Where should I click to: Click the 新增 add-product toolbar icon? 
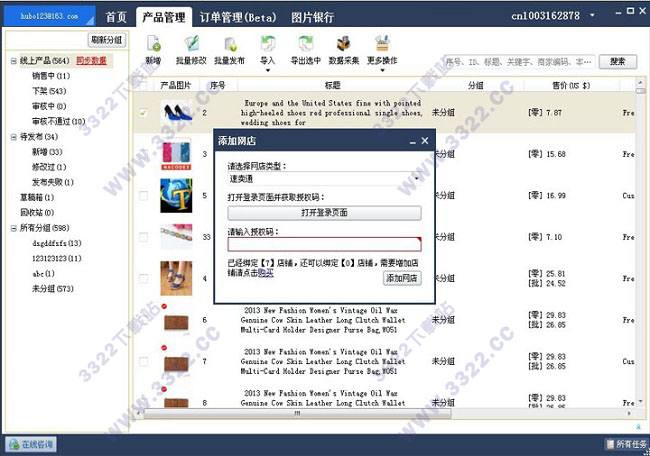pyautogui.click(x=153, y=44)
